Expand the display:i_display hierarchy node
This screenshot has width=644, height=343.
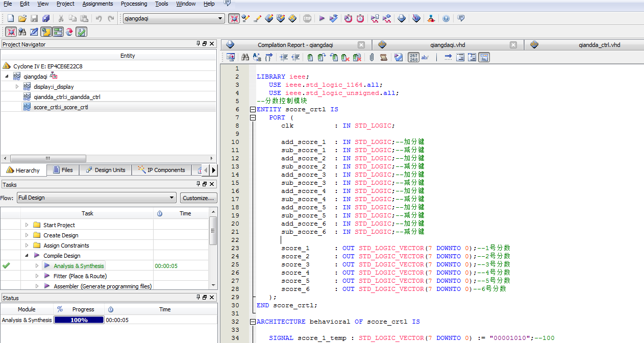coord(17,87)
